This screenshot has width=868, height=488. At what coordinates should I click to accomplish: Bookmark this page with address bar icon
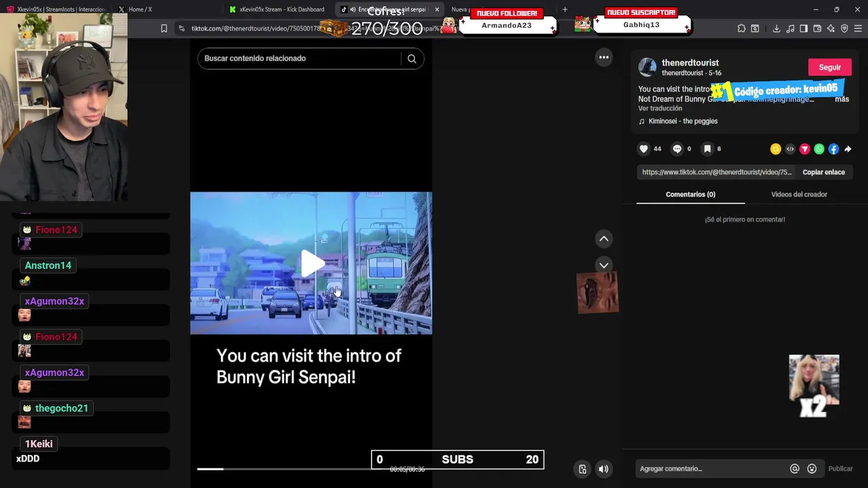click(x=164, y=28)
